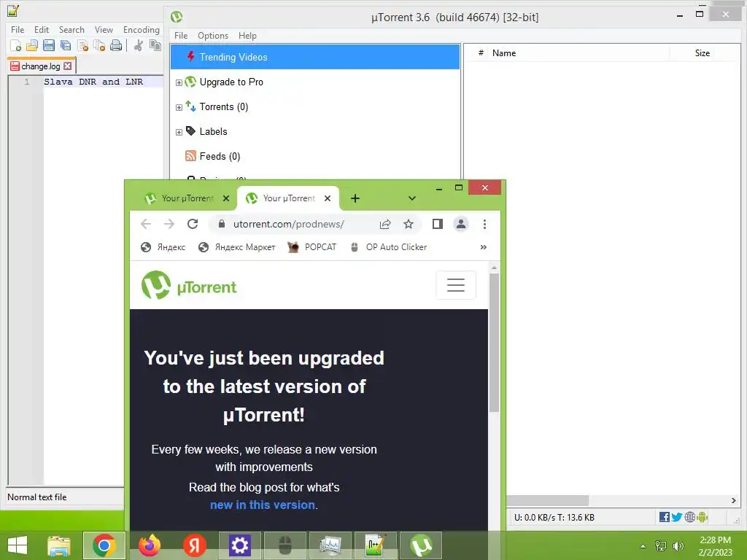Click the right scroll arrow in µTorrent list

[x=733, y=500]
